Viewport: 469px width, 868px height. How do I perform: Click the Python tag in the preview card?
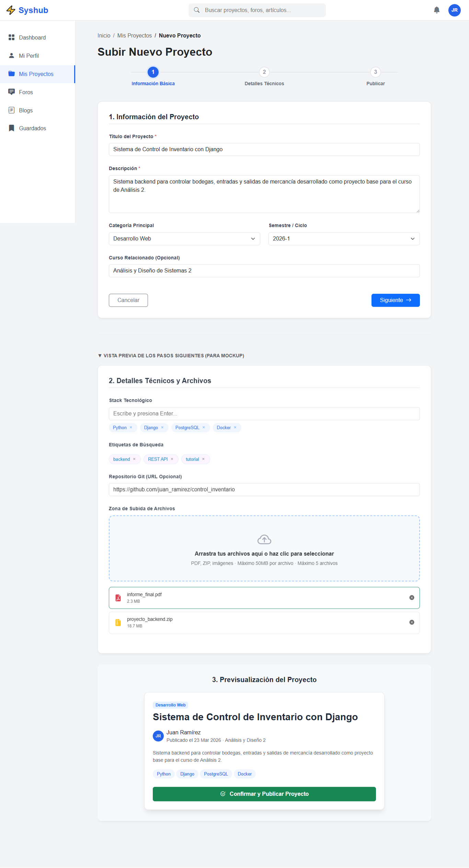point(164,774)
